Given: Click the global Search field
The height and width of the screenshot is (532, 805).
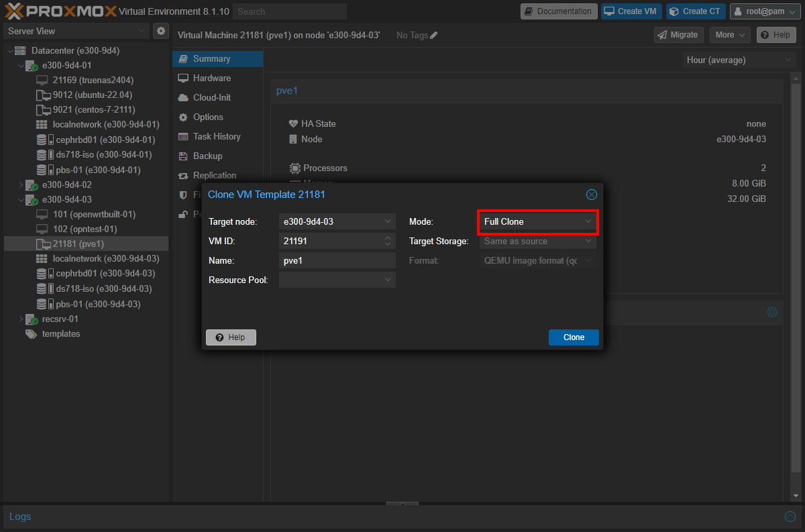Looking at the screenshot, I should tap(290, 11).
